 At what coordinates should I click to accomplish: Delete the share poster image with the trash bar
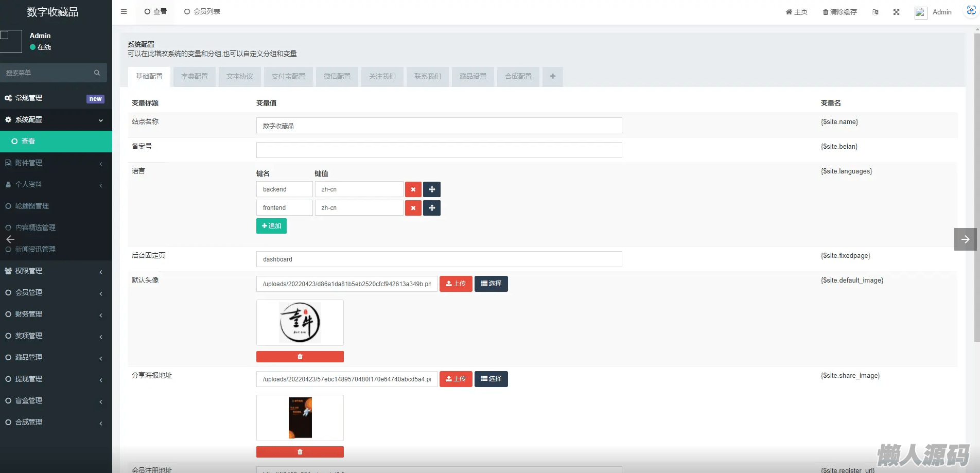click(x=300, y=452)
